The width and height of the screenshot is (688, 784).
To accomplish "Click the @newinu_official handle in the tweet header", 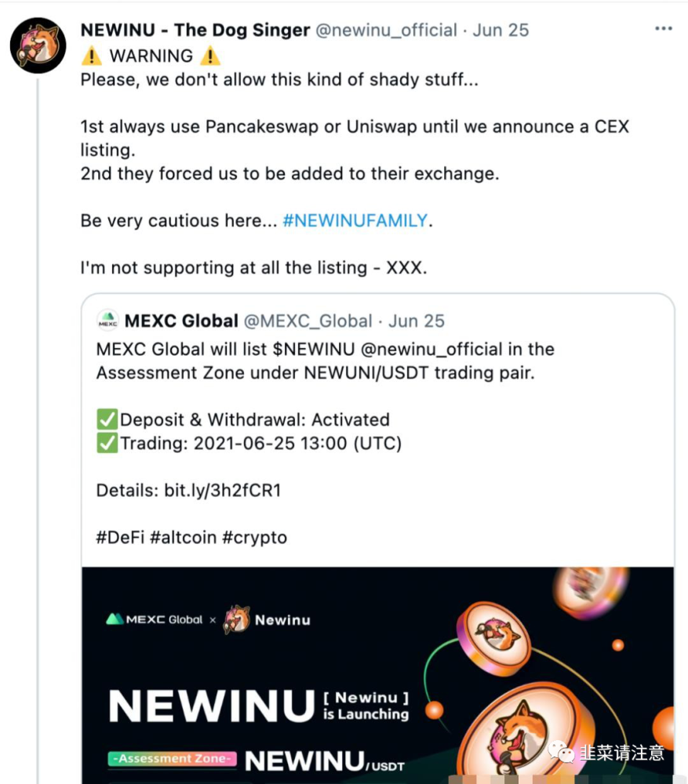I will coord(386,30).
